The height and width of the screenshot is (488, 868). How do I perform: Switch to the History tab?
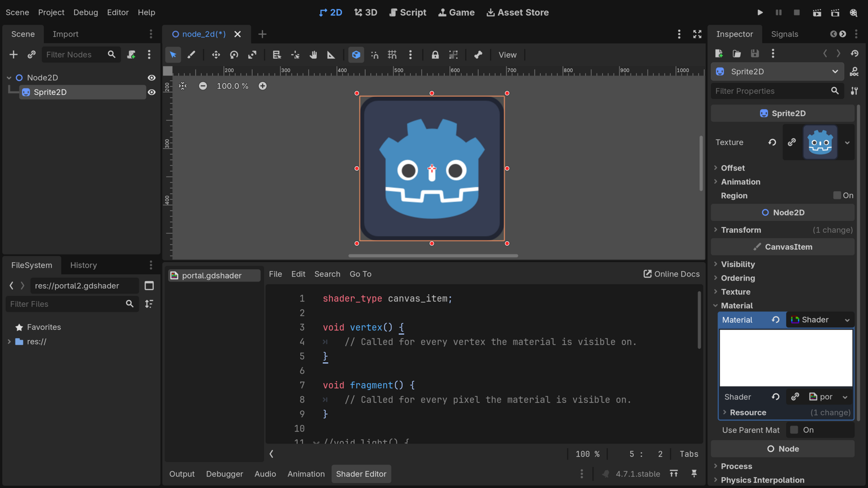84,265
